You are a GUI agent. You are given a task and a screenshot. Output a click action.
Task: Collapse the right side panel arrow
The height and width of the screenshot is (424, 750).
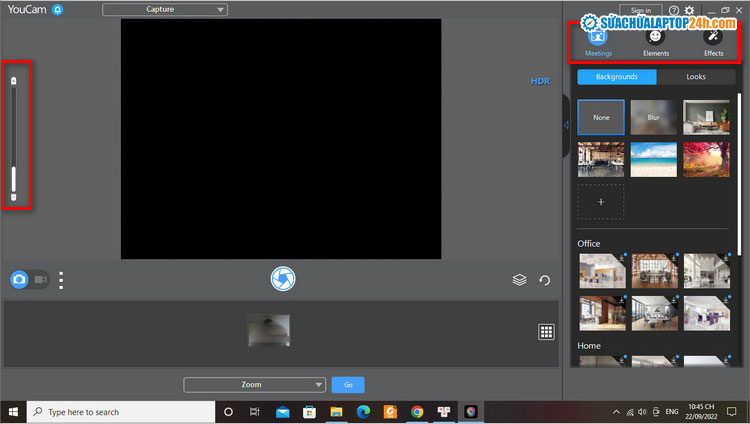[x=567, y=124]
